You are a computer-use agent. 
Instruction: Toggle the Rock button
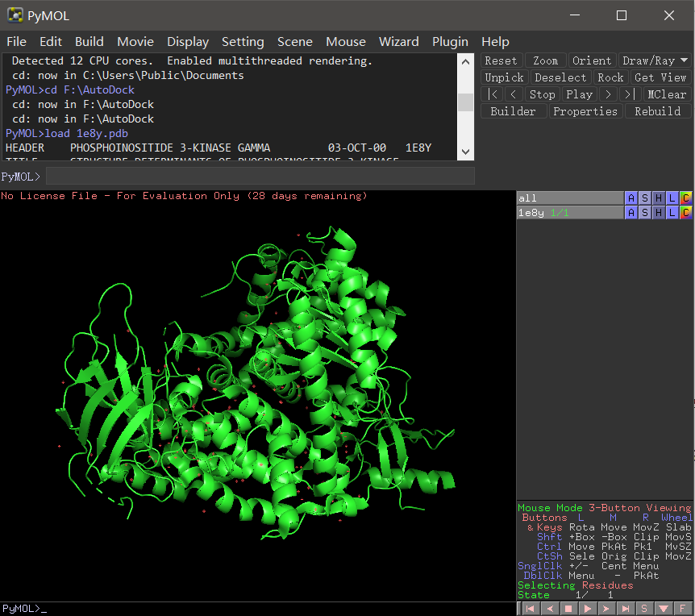pyautogui.click(x=610, y=77)
